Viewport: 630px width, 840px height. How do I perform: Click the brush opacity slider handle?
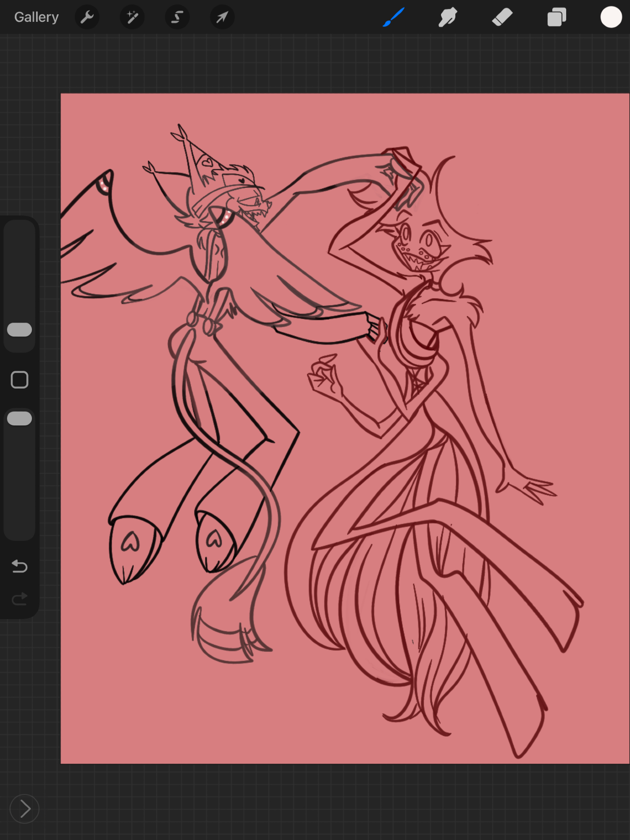[20, 419]
